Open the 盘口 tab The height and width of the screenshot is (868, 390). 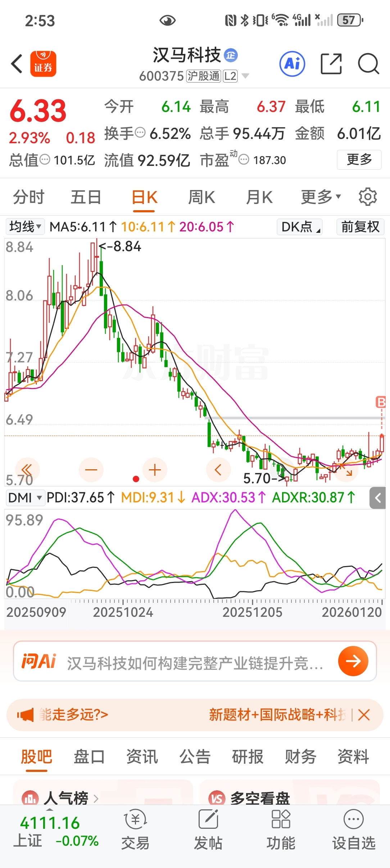click(x=89, y=756)
